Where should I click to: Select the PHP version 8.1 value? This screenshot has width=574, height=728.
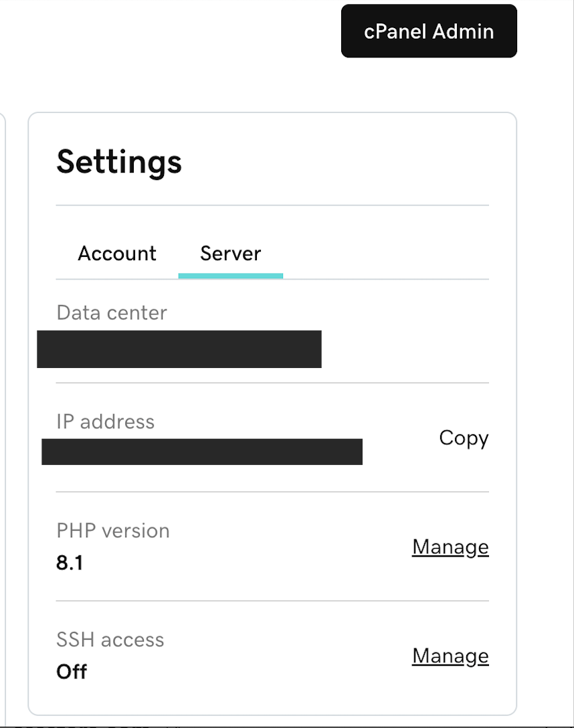pos(70,563)
